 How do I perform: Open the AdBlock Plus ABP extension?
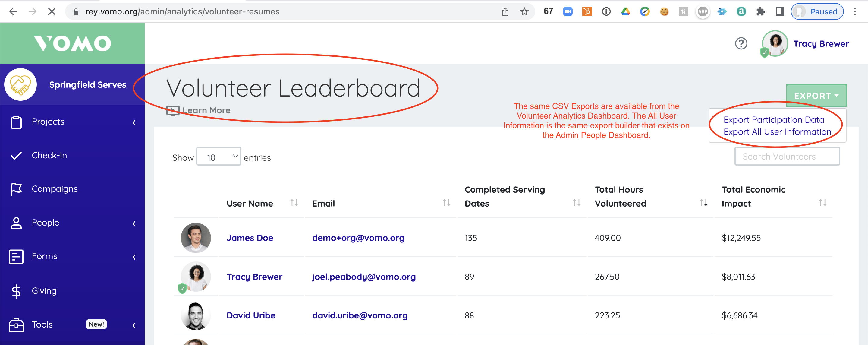click(703, 11)
